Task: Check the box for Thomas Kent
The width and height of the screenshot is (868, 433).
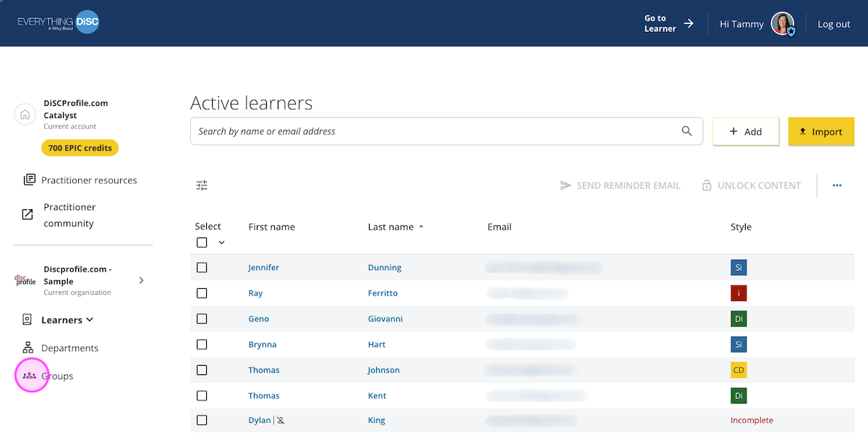Action: tap(202, 395)
